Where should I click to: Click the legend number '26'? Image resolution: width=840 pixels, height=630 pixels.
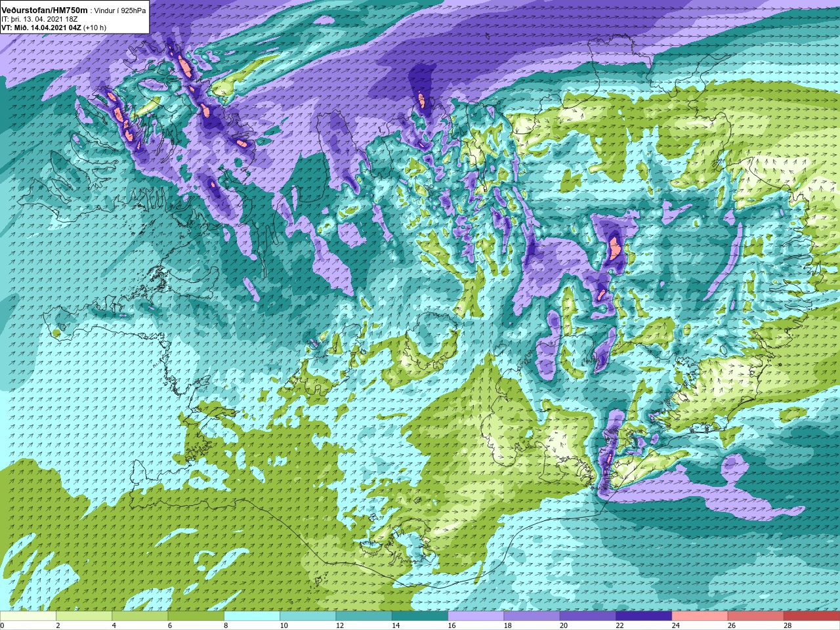[x=732, y=625]
